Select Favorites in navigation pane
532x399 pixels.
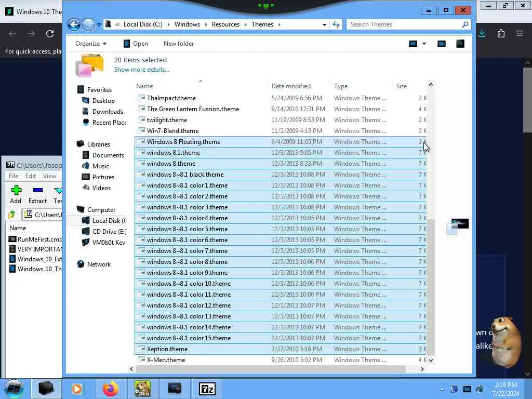click(x=99, y=89)
